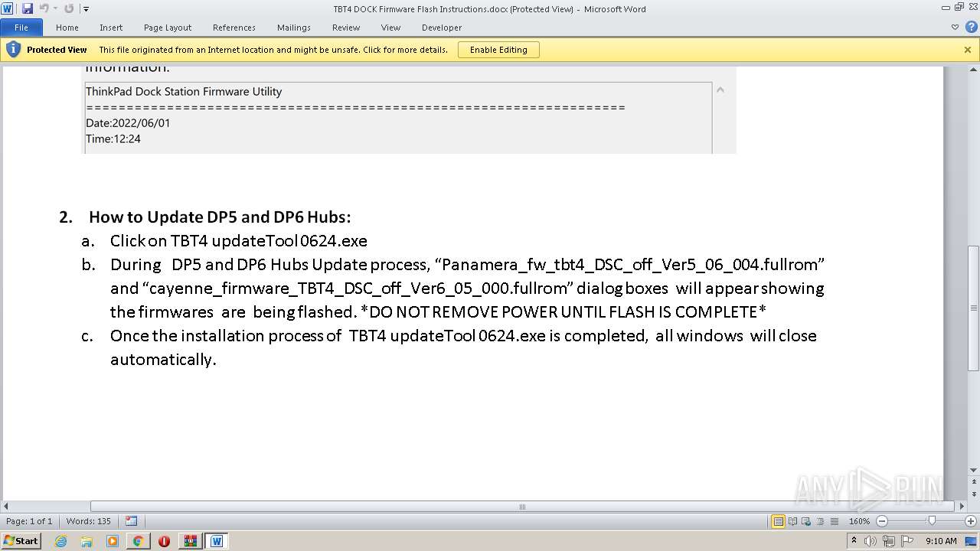Switch to the Home ribbon tab
980x551 pixels.
[x=67, y=28]
